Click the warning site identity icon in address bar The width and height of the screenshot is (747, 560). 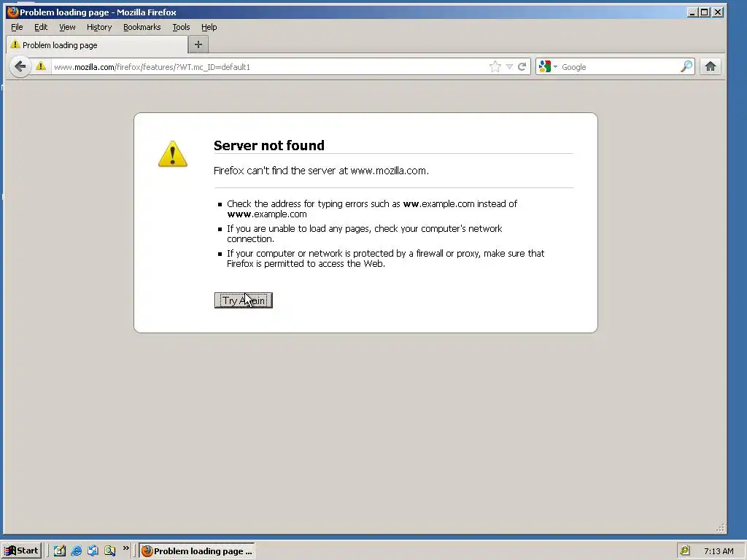(x=41, y=66)
